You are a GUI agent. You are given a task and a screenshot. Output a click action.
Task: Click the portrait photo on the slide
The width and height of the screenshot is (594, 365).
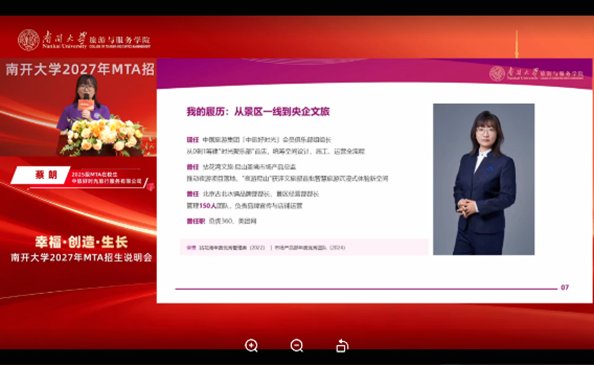(x=484, y=179)
